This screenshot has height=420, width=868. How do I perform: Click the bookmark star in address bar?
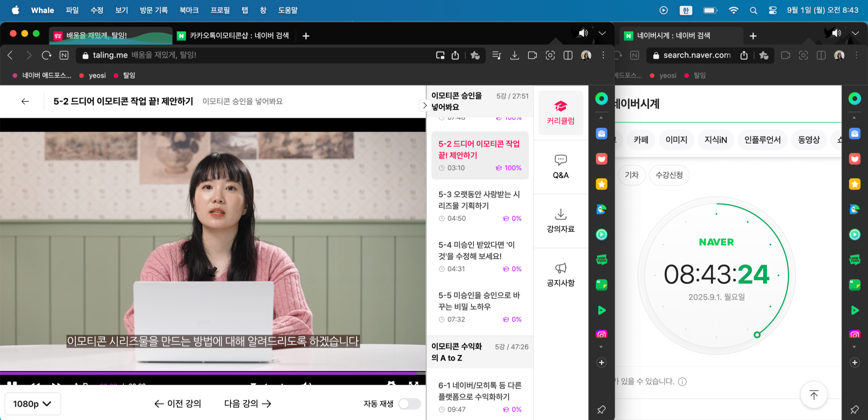475,55
